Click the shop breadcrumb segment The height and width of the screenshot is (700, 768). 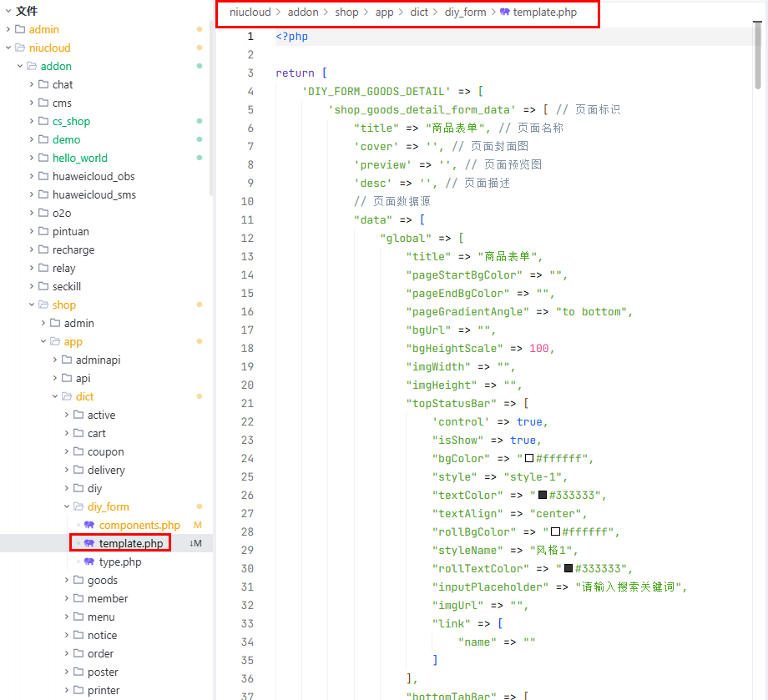click(346, 13)
